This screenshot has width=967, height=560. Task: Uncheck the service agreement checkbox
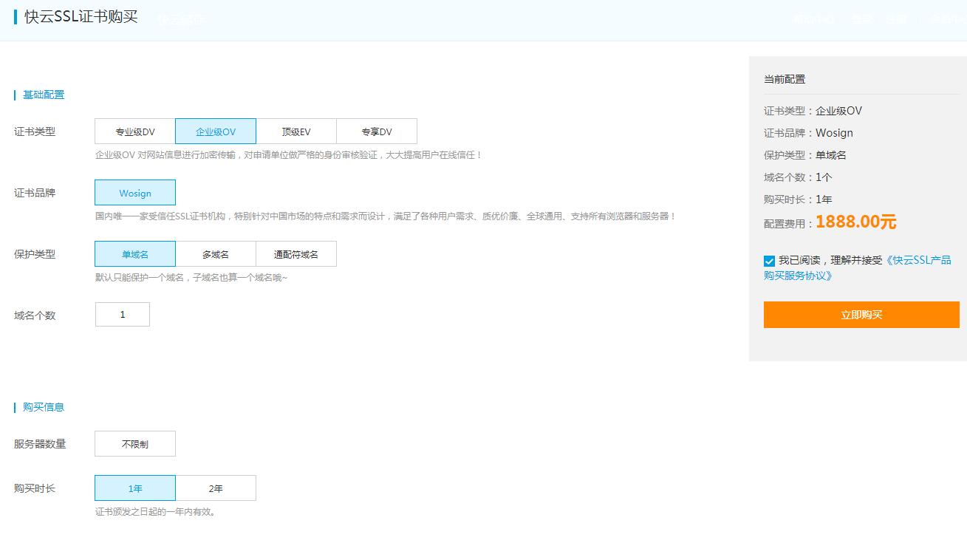tap(769, 260)
